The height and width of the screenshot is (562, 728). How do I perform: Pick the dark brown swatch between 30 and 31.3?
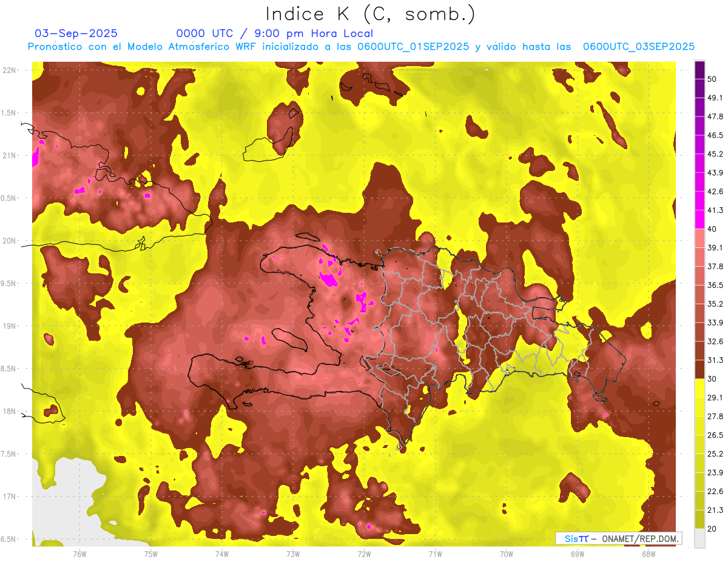point(699,369)
